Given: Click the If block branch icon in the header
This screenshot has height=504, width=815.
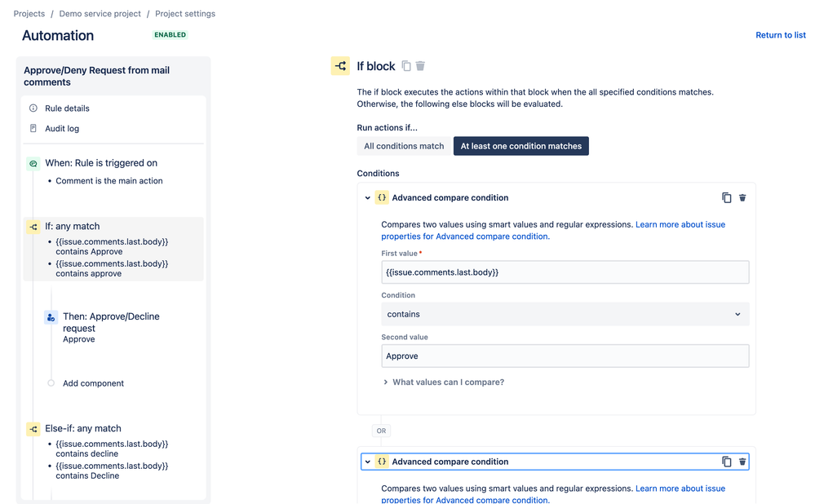Looking at the screenshot, I should (340, 66).
